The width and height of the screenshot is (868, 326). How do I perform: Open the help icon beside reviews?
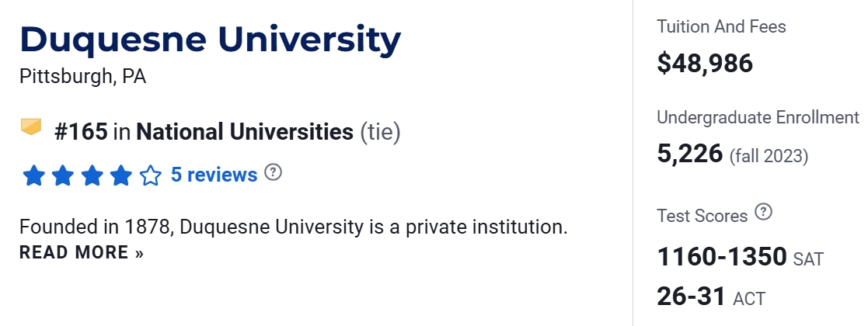273,172
